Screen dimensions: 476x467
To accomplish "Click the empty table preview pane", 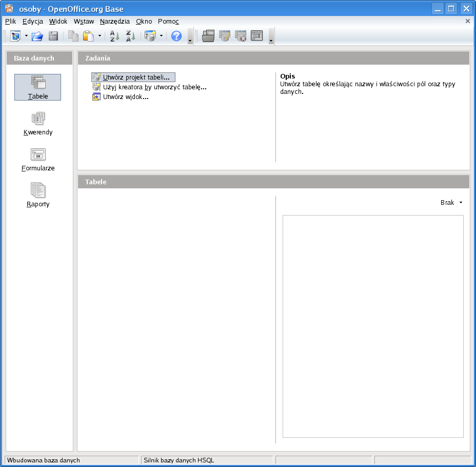I will coord(373,326).
